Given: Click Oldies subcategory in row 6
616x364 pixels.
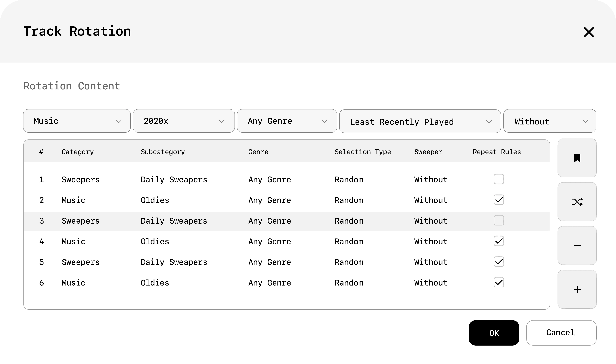Looking at the screenshot, I should pos(155,283).
